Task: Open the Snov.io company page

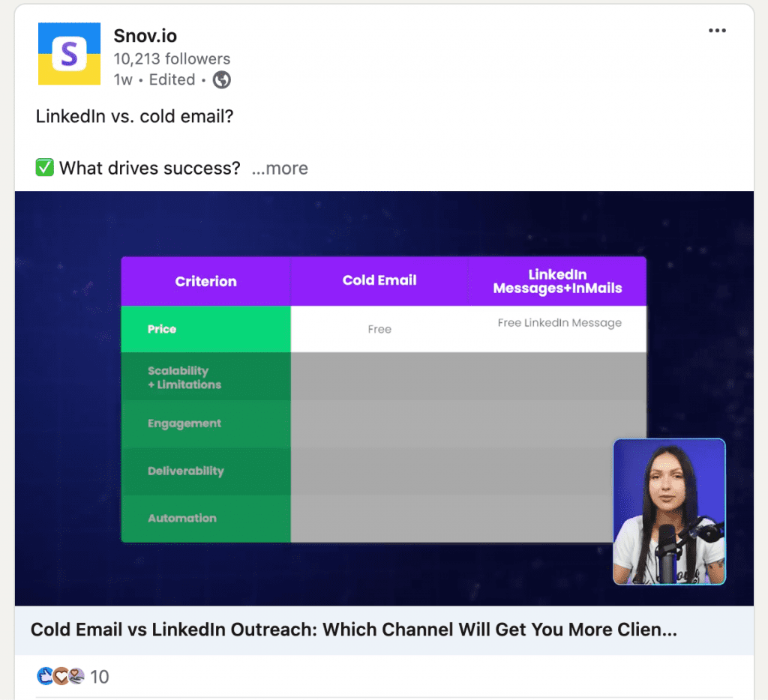Action: click(x=145, y=35)
